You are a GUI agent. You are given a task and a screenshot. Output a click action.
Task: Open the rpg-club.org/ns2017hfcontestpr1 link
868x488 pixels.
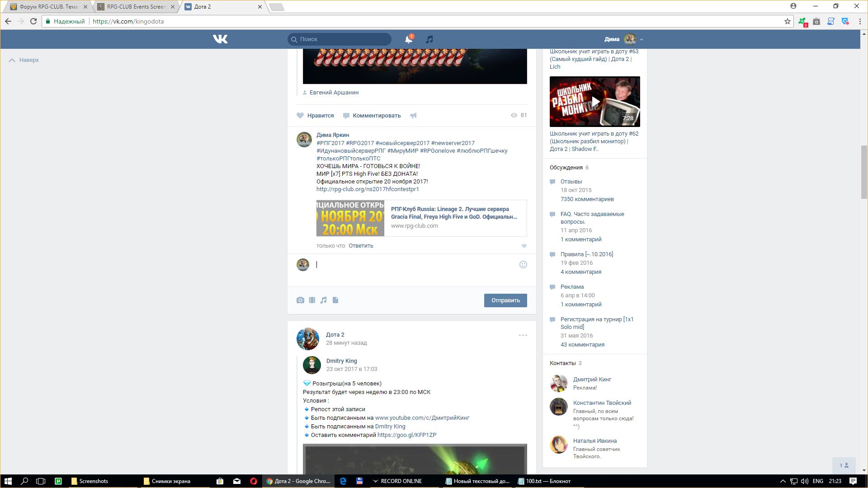pos(368,189)
